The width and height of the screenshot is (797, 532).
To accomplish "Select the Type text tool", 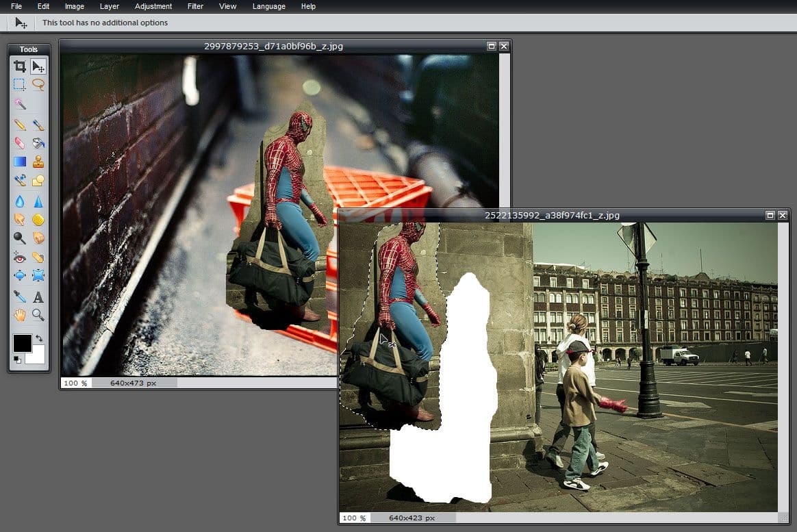I will coord(38,296).
